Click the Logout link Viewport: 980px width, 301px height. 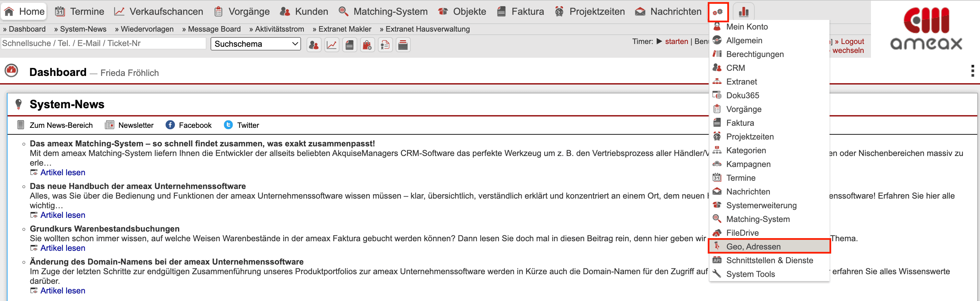click(x=852, y=41)
